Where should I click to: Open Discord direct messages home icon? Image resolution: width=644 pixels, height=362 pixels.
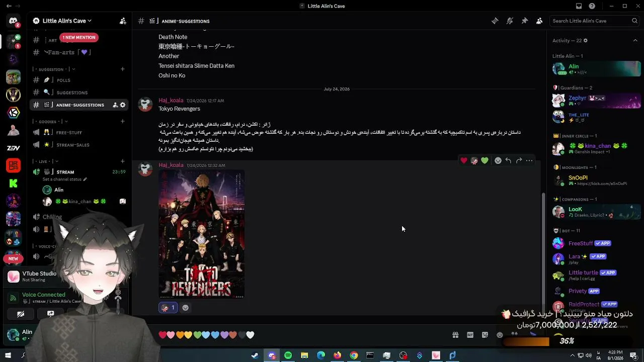coord(13,21)
